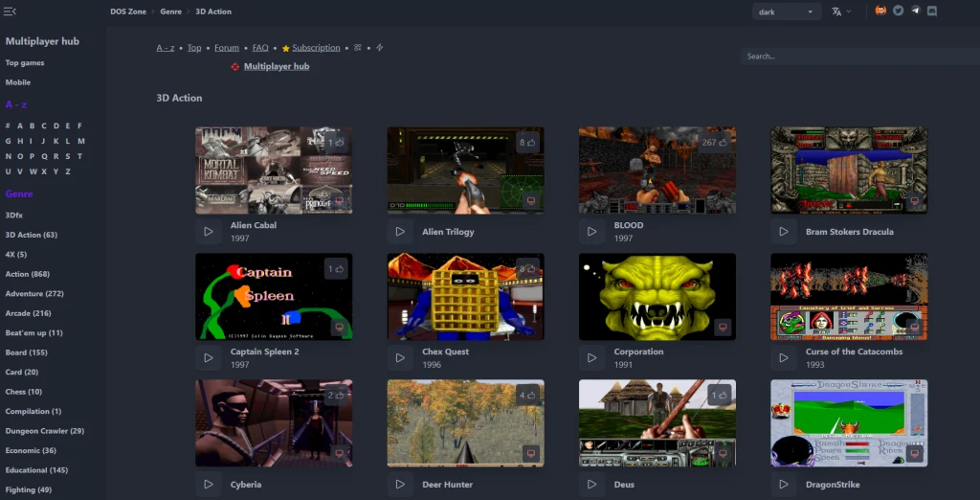Click the grid categories icon after Subscription
Screen dimensions: 980x500
[x=358, y=48]
